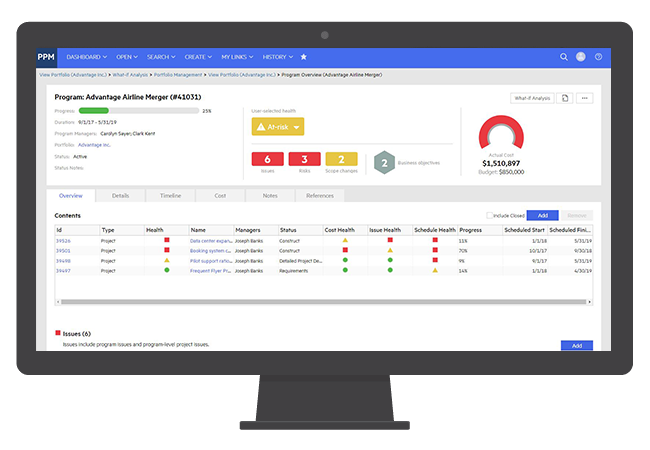Sort by the Cost Health column header

tap(345, 230)
